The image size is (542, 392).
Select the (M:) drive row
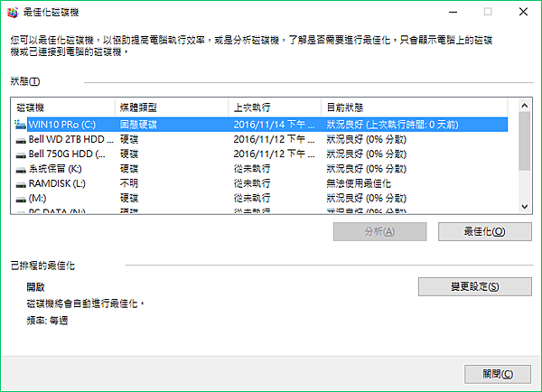click(261, 199)
